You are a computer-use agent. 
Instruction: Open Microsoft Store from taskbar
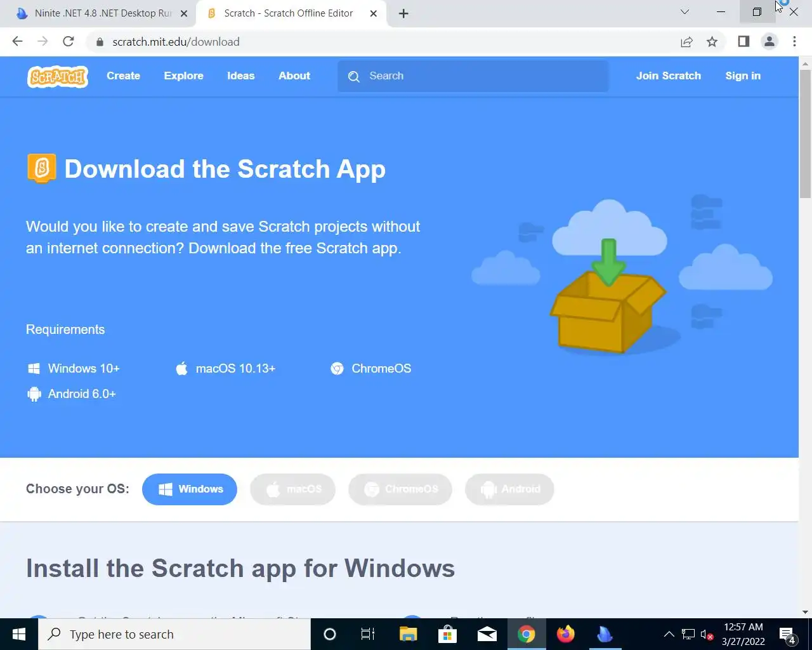(x=447, y=634)
